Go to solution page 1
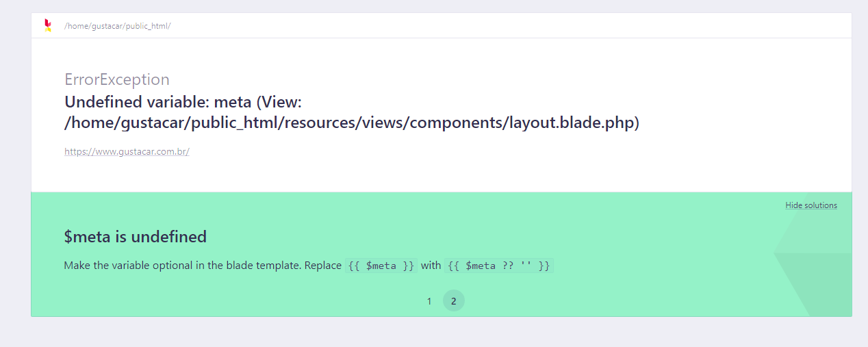The height and width of the screenshot is (347, 868). coord(429,301)
